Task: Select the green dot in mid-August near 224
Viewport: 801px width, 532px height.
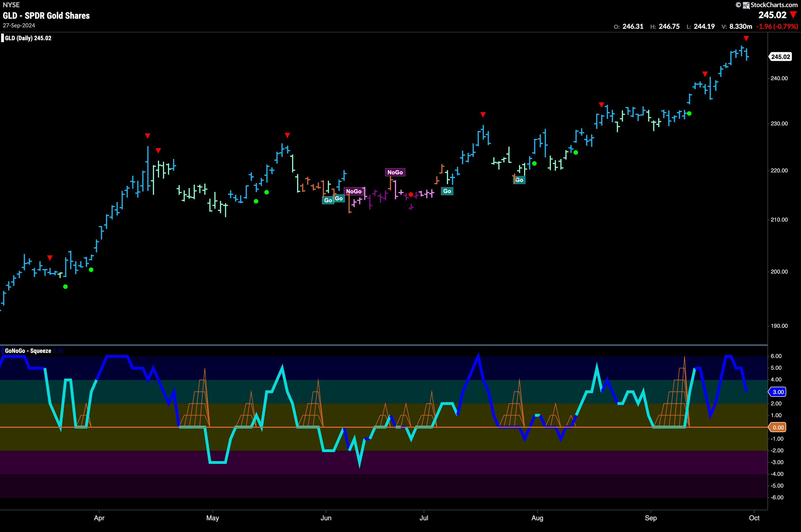Action: [x=576, y=153]
